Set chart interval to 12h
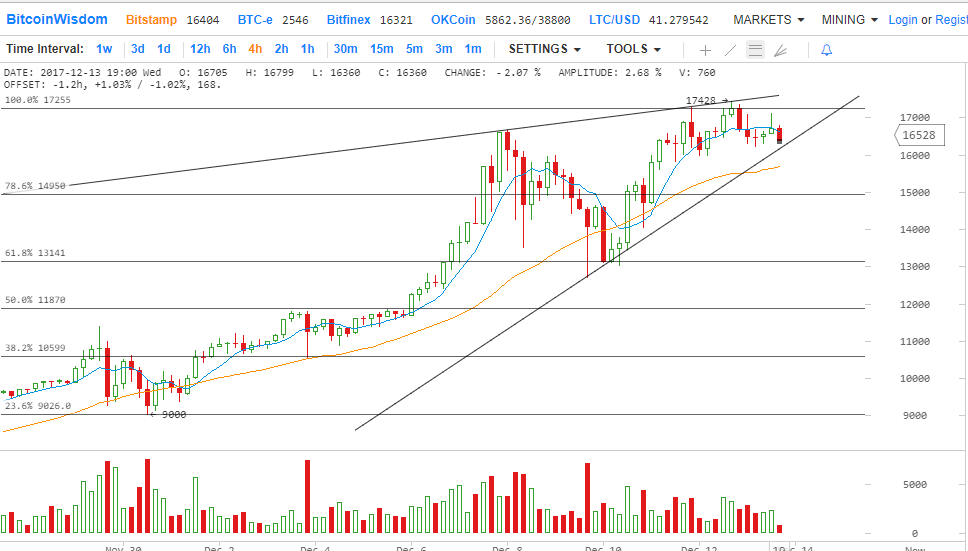The height and width of the screenshot is (551, 968). pyautogui.click(x=200, y=49)
